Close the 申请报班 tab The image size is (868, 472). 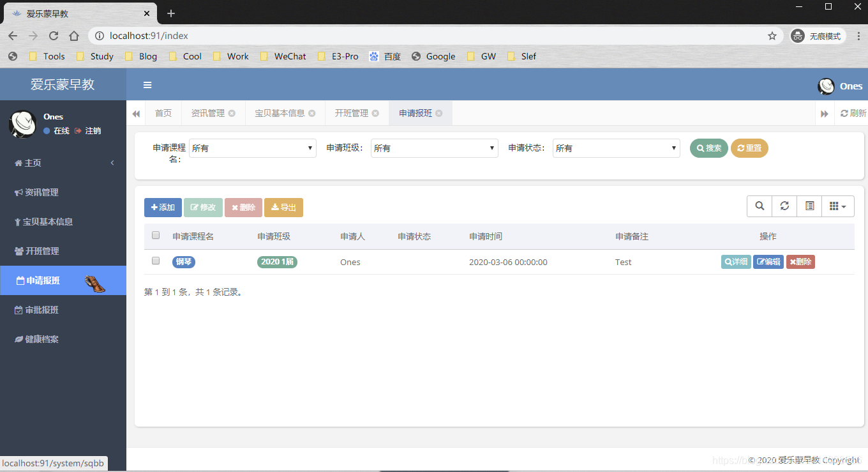point(439,113)
